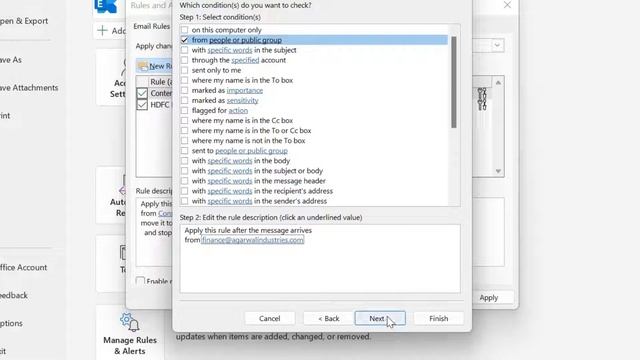The width and height of the screenshot is (640, 360).
Task: Check 'marked as sensitivity' condition
Action: click(184, 100)
